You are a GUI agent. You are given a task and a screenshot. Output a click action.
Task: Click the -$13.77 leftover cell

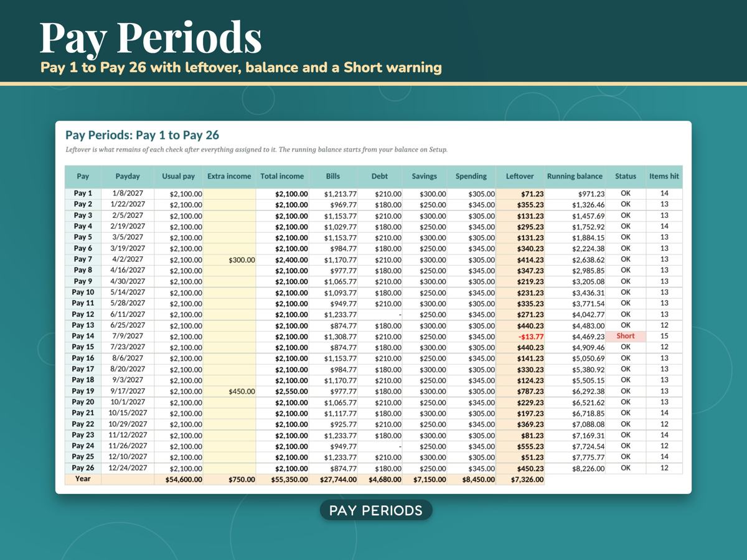point(520,337)
